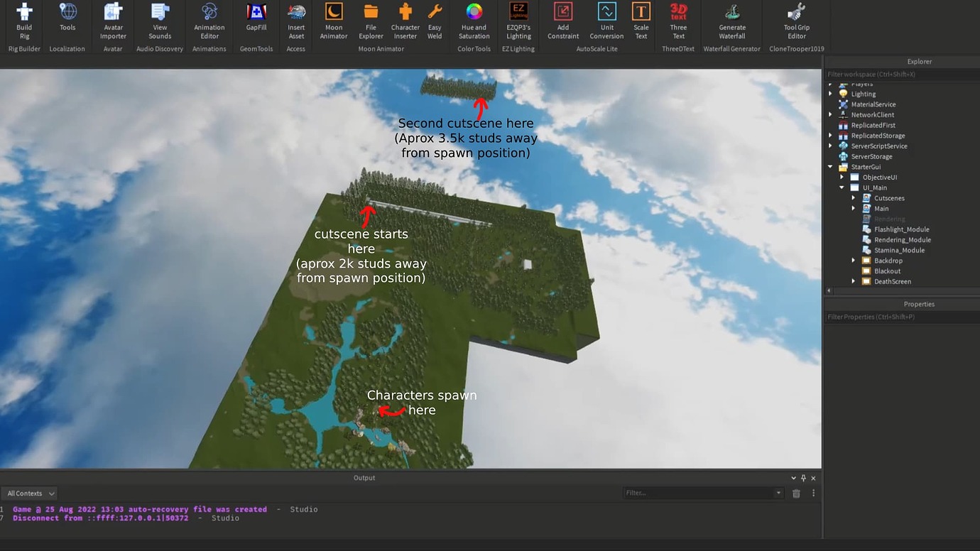Viewport: 980px width, 551px height.
Task: Expand the ReplicatedStorage node
Action: 830,136
